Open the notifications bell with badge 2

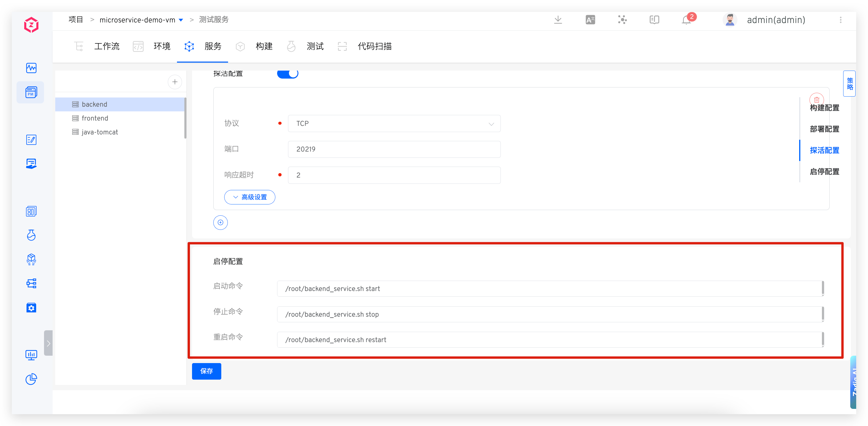[x=686, y=20]
